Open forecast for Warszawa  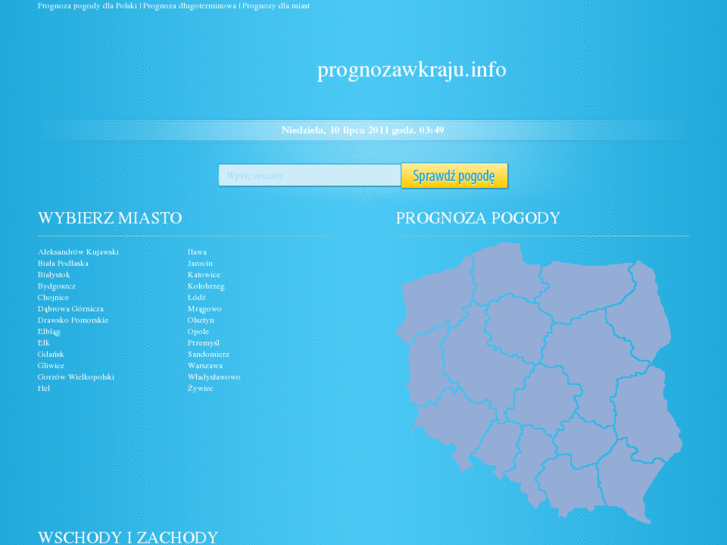pos(205,365)
